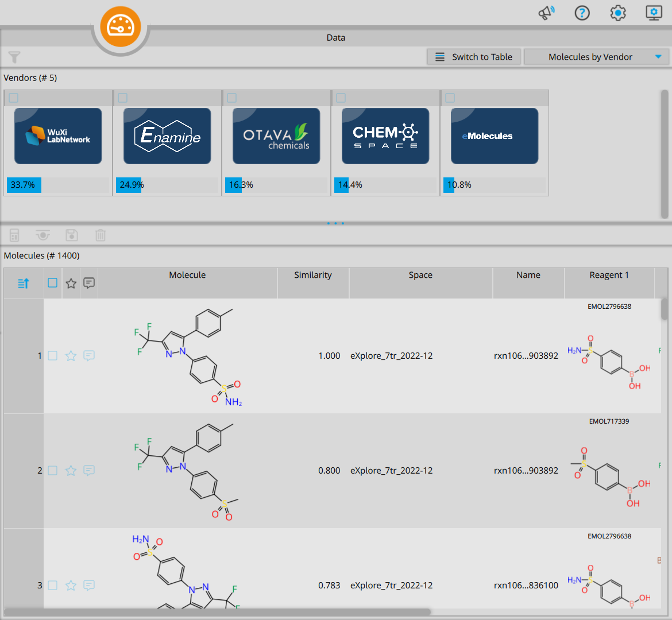Click the dropdown arrow beside Molecules by Vendor
This screenshot has width=672, height=620.
click(658, 57)
